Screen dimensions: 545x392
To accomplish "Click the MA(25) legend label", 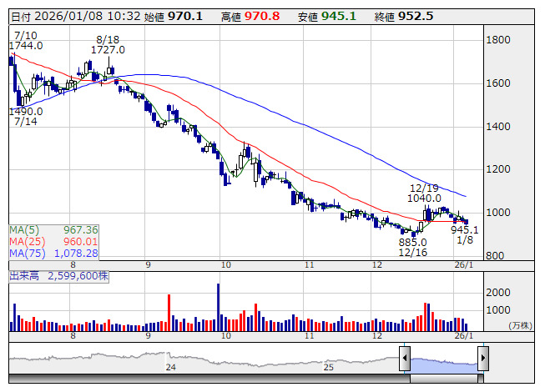I will point(25,241).
